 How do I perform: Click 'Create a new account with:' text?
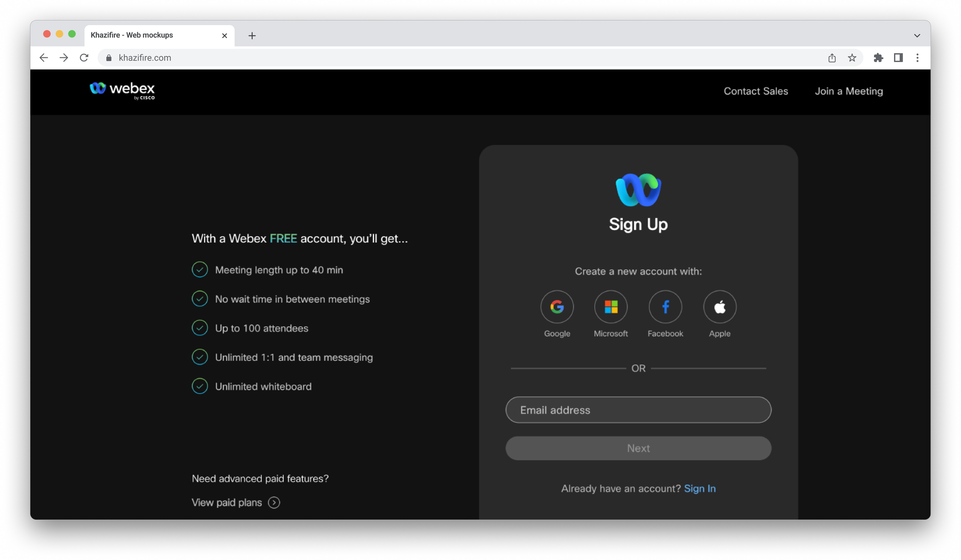638,271
